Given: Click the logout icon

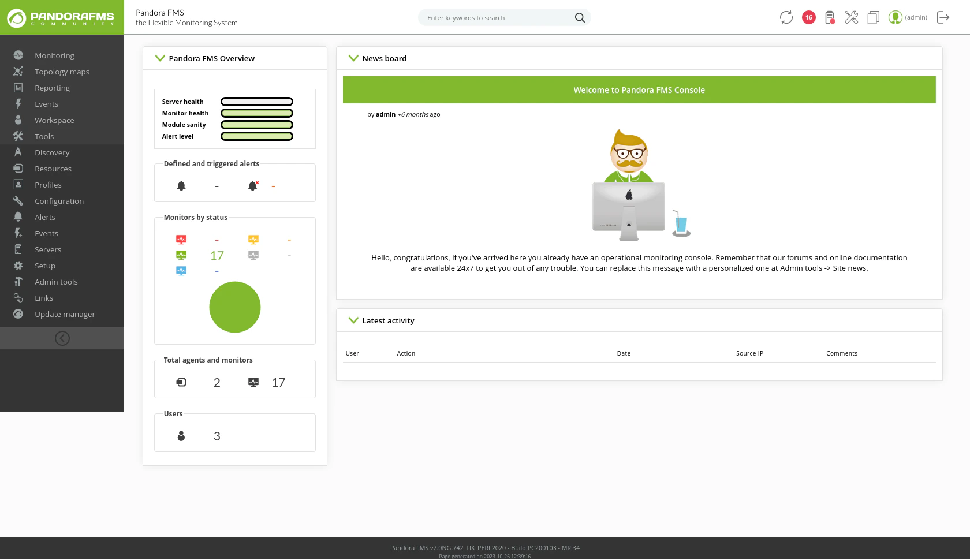Looking at the screenshot, I should [x=943, y=17].
